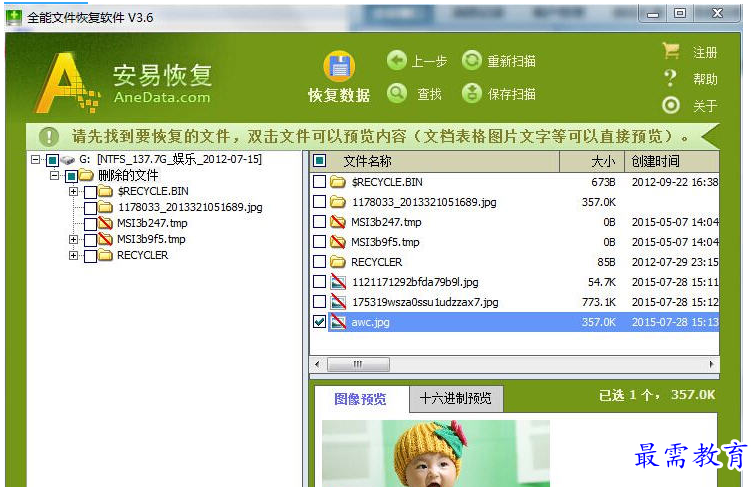
Task: Uncheck the awc.jpg file checkbox
Action: [x=319, y=322]
